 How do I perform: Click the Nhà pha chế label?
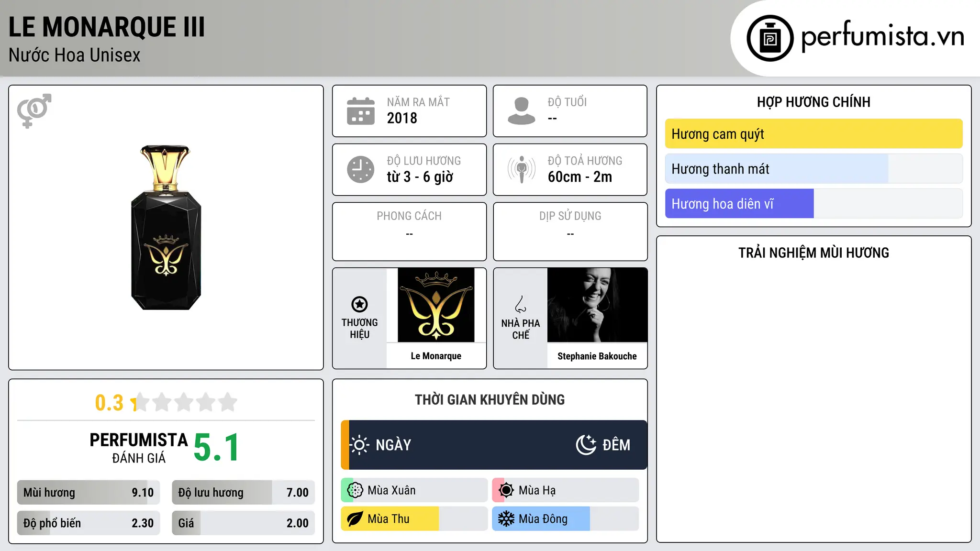click(521, 329)
